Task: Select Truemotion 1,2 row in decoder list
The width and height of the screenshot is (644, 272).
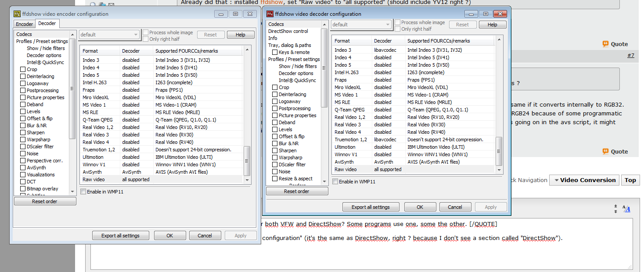Action: point(414,140)
